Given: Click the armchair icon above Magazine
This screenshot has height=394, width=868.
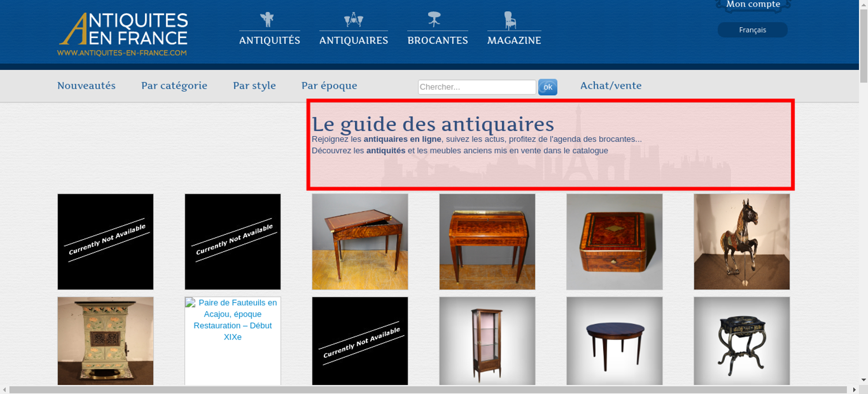Looking at the screenshot, I should tap(510, 20).
